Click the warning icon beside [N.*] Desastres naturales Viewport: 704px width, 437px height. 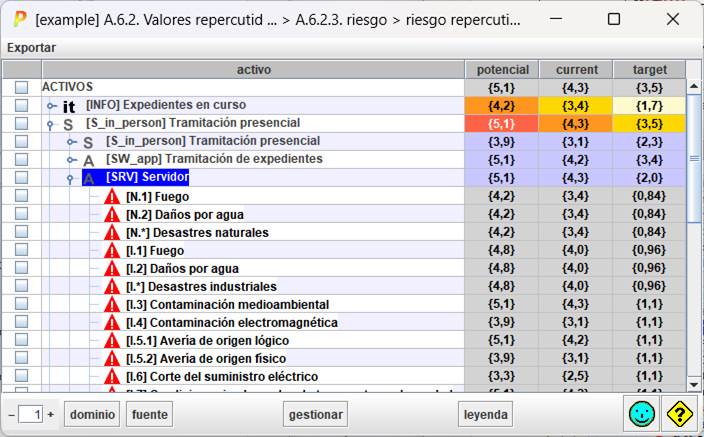pyautogui.click(x=112, y=232)
